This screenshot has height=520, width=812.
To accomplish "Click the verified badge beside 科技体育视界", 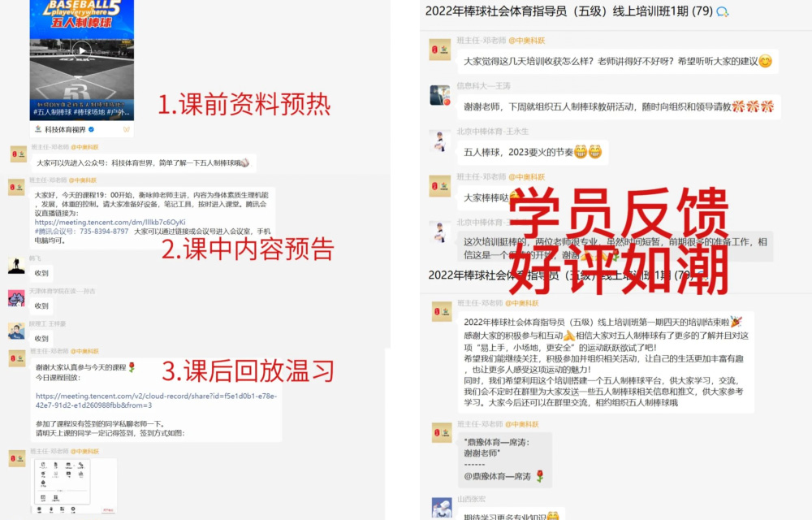I will pos(91,129).
